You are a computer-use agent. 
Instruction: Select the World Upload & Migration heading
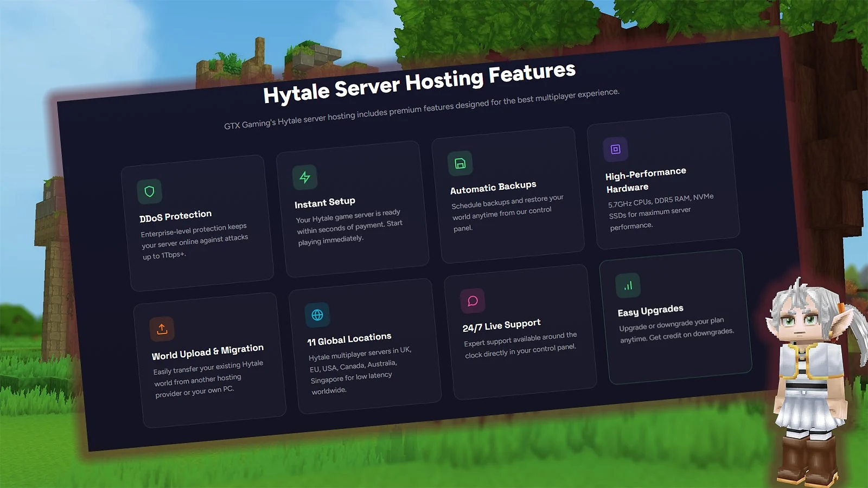click(x=208, y=351)
